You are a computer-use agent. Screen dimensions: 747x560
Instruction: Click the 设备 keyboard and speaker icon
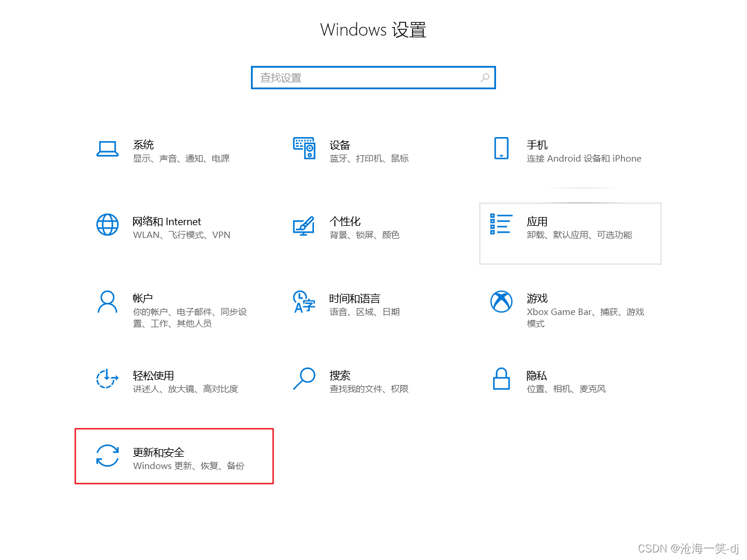click(x=304, y=148)
